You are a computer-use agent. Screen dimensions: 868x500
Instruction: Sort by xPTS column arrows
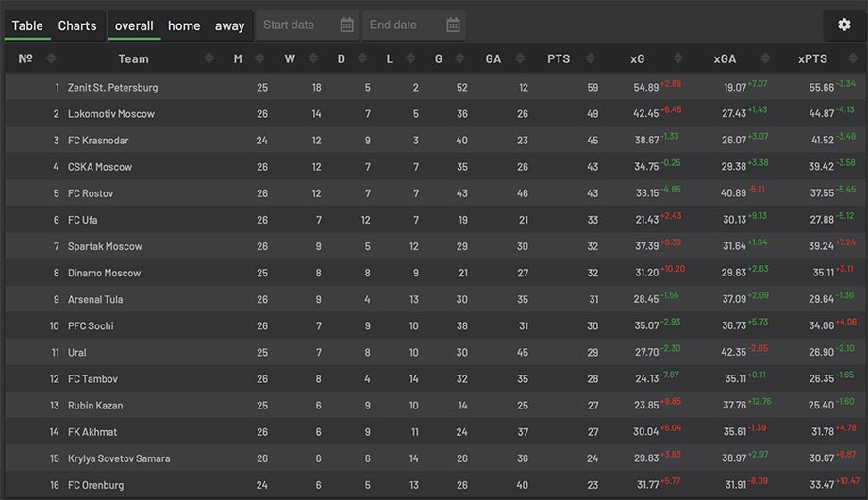853,58
